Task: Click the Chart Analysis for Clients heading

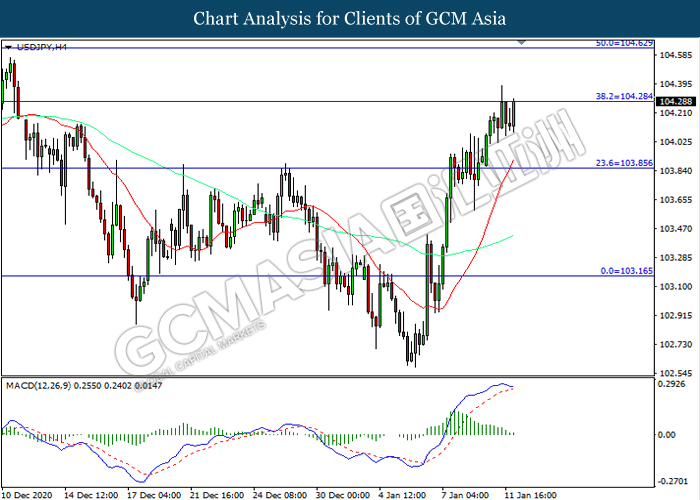Action: [x=350, y=19]
